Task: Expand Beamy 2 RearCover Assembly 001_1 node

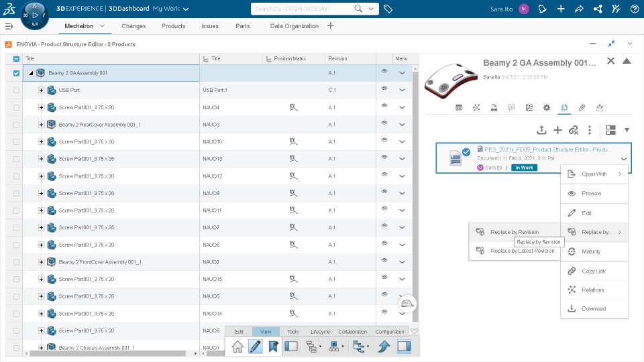Action: tap(41, 125)
